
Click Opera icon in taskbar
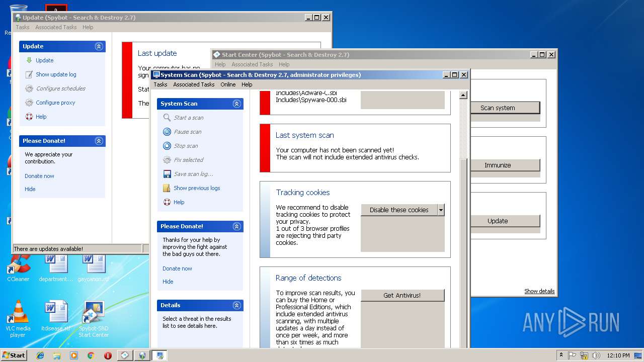click(x=108, y=355)
